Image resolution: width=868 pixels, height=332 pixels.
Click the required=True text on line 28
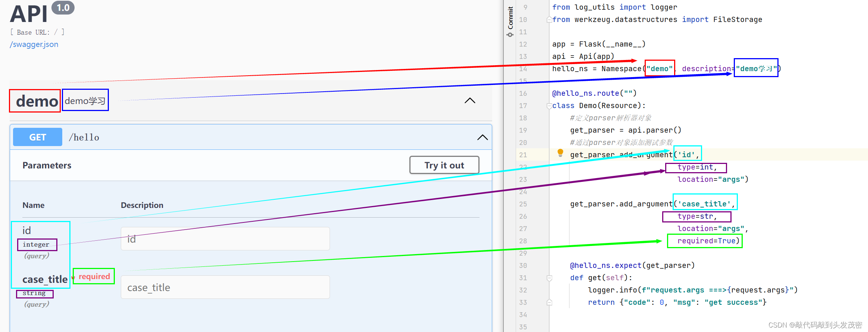708,241
